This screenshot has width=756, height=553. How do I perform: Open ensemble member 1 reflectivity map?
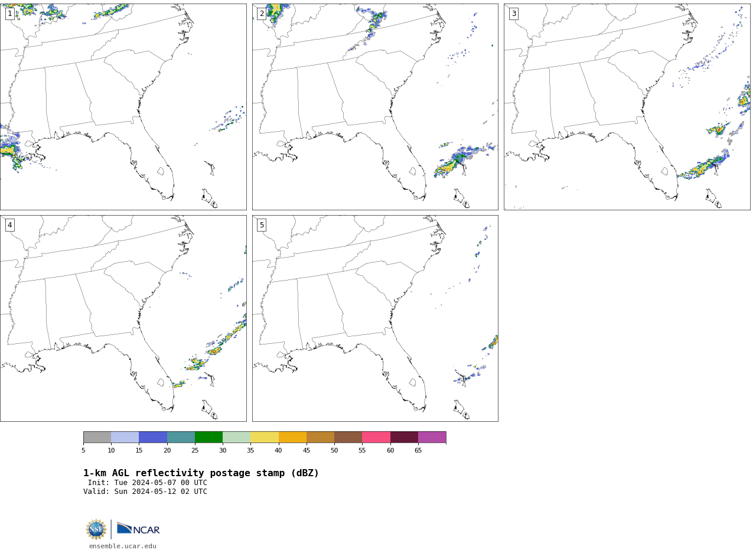123,107
